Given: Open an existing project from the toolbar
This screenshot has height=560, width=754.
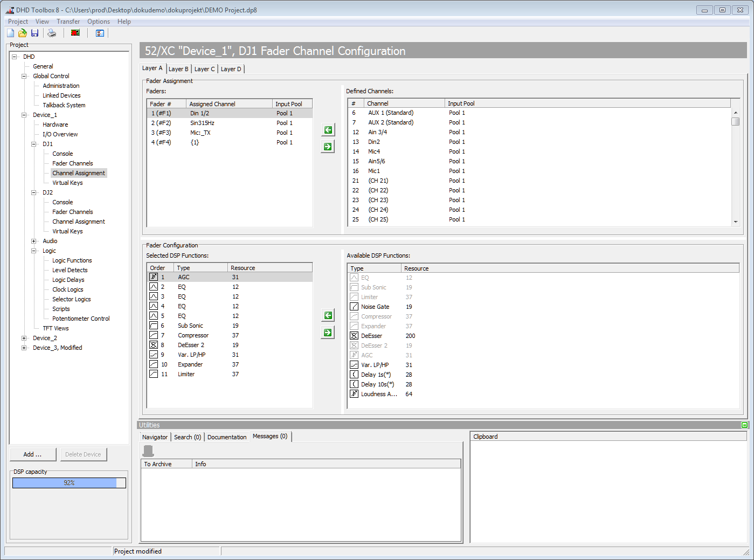Looking at the screenshot, I should pos(22,33).
